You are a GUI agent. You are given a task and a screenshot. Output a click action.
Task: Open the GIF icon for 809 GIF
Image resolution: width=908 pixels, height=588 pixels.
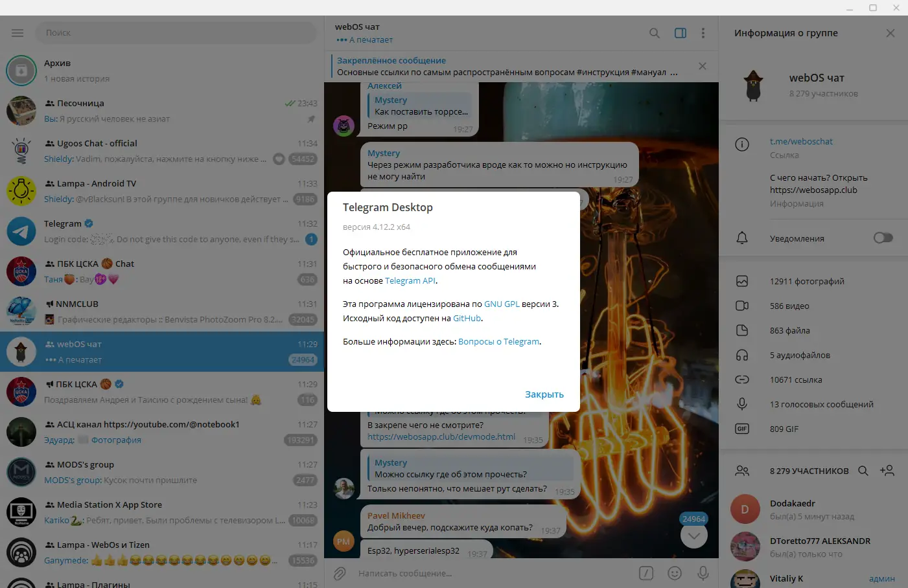tap(742, 429)
